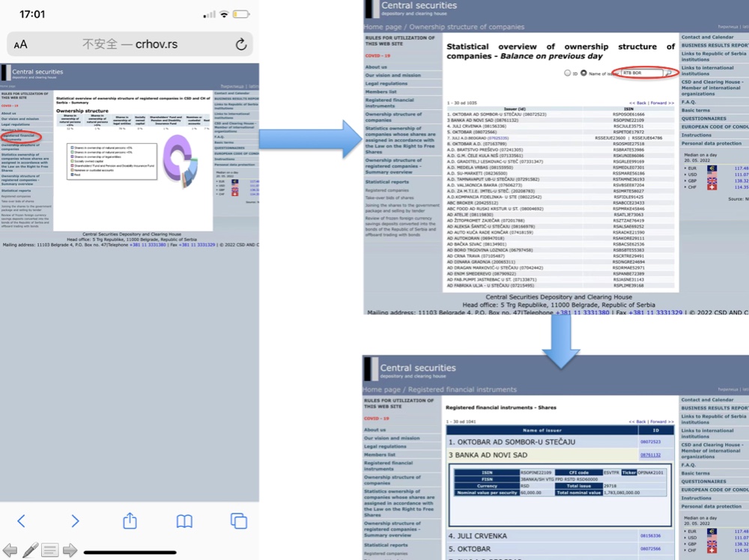Tap the crhov.rs address bar in Safari
Viewport: 749px width, 560px height.
pyautogui.click(x=130, y=44)
